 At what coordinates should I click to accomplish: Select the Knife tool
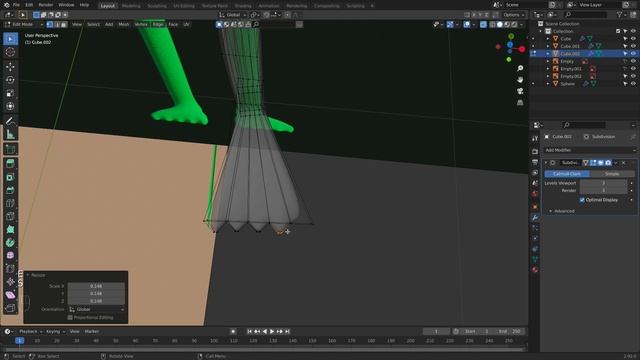click(10, 216)
